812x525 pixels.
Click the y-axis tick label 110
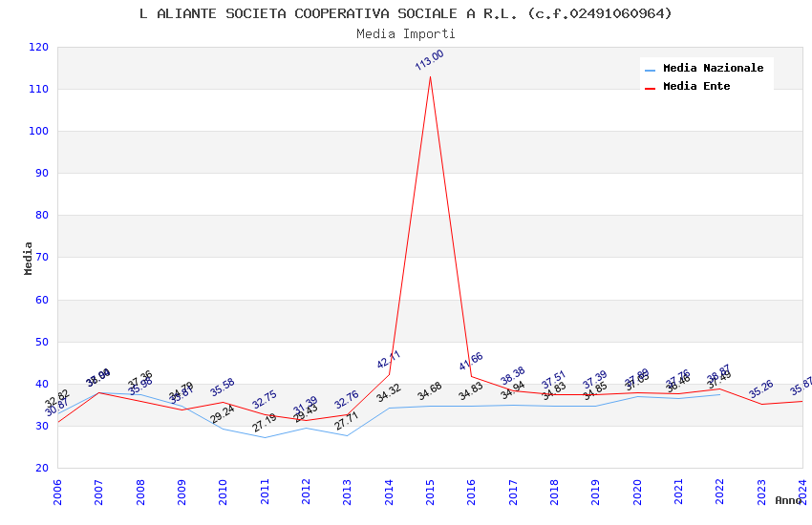(x=38, y=89)
